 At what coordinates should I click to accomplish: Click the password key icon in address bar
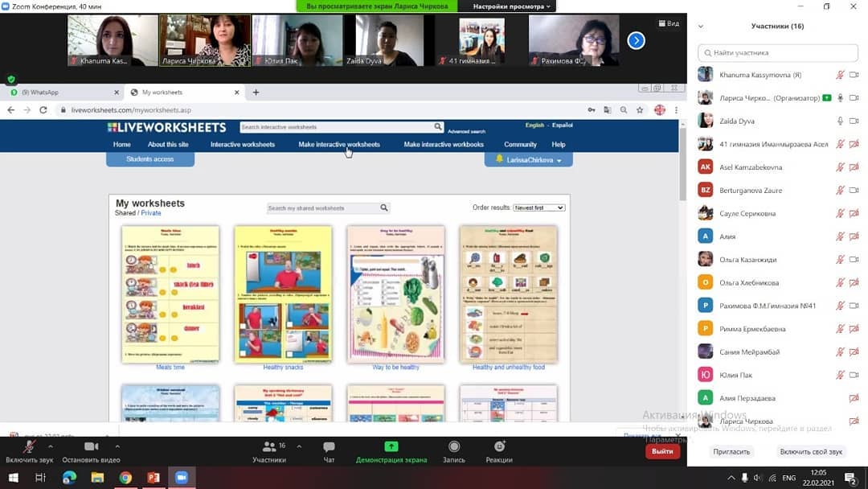click(592, 110)
